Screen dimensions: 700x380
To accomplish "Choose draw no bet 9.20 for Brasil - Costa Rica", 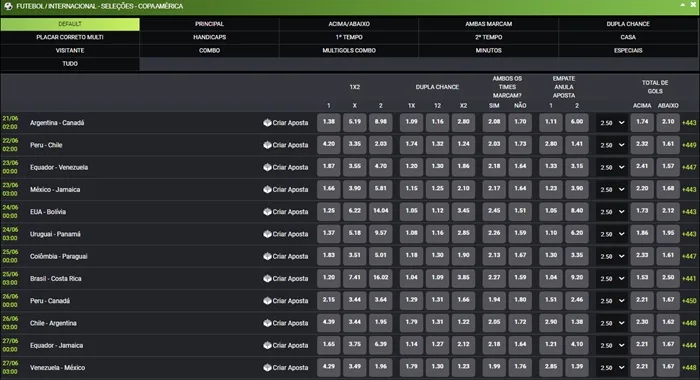I will (577, 278).
